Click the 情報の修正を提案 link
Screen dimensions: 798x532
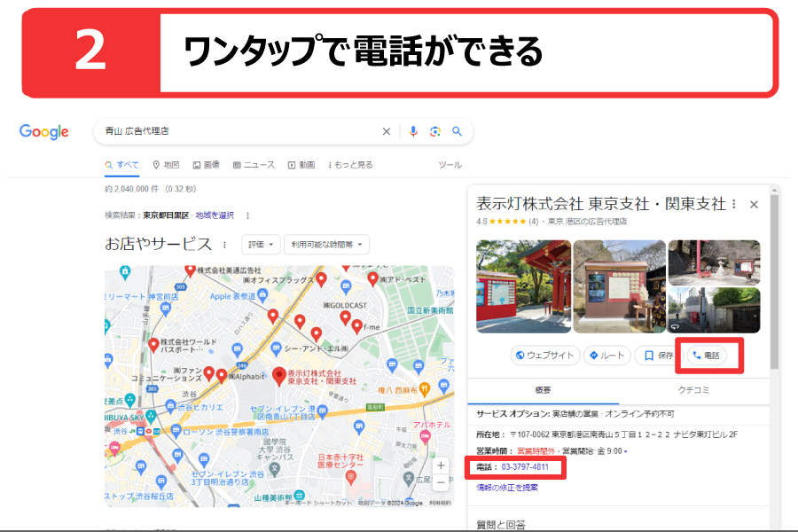point(507,488)
